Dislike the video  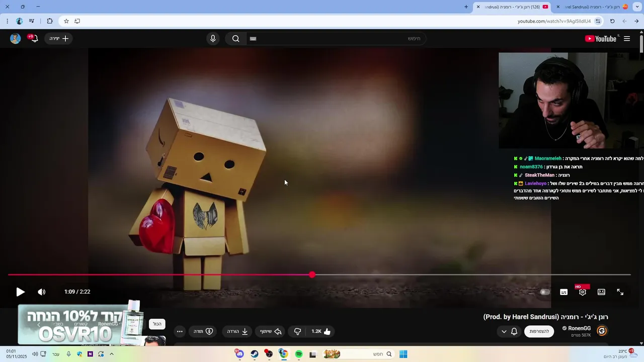[297, 331]
